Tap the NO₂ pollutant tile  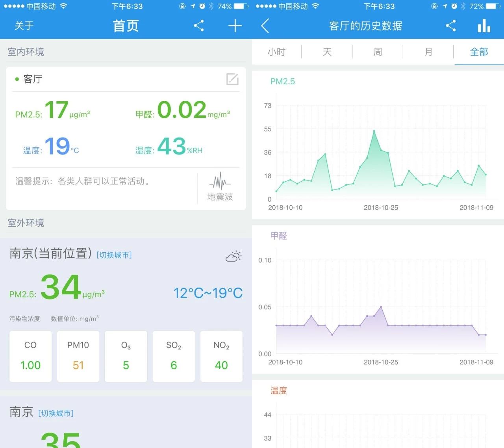221,356
